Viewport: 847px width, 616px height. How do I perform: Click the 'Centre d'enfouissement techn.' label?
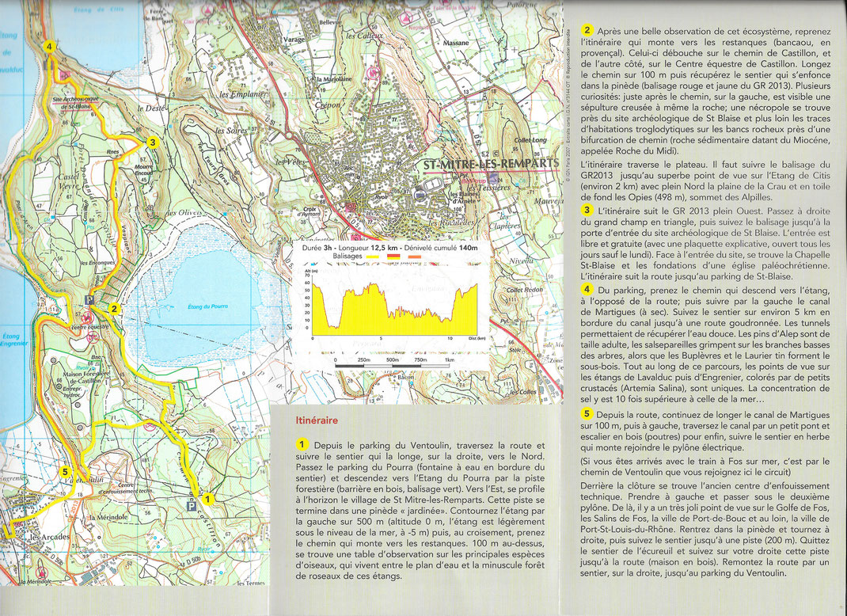pos(126,489)
